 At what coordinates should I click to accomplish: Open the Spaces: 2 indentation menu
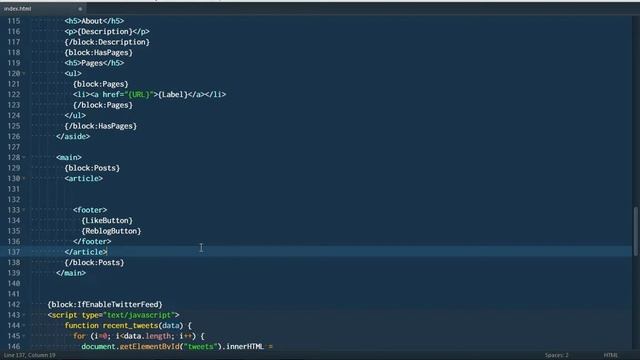[x=556, y=355]
